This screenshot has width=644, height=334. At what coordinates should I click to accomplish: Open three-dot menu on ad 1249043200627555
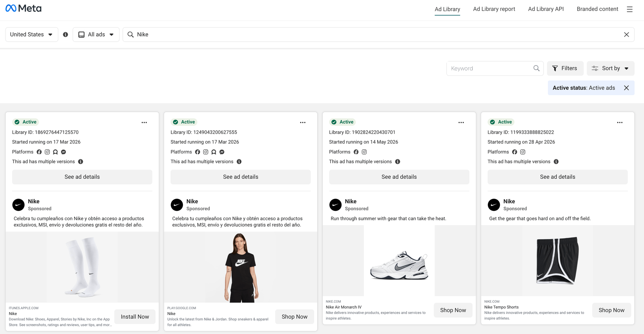(303, 123)
